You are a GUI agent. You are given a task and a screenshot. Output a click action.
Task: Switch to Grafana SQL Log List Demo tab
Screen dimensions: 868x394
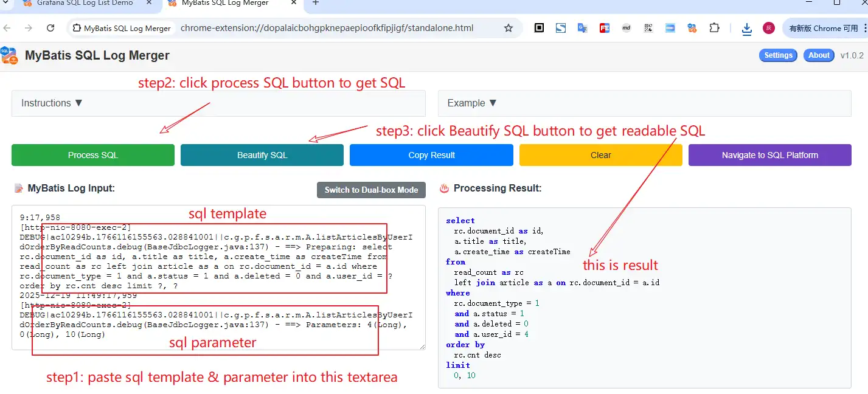click(x=85, y=3)
